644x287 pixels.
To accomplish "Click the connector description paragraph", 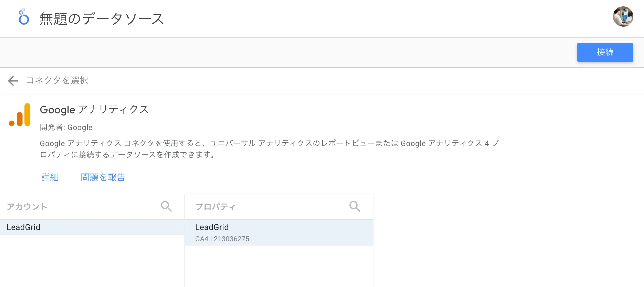I will (x=269, y=149).
